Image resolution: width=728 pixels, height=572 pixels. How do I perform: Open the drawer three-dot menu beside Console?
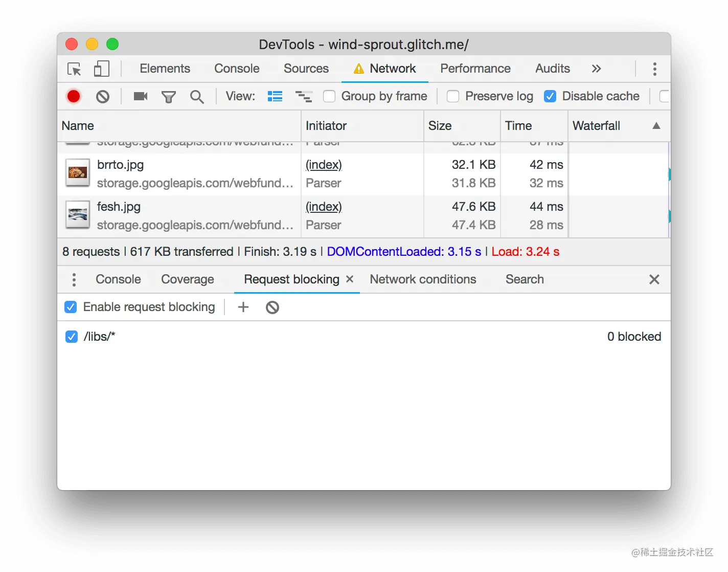(74, 279)
